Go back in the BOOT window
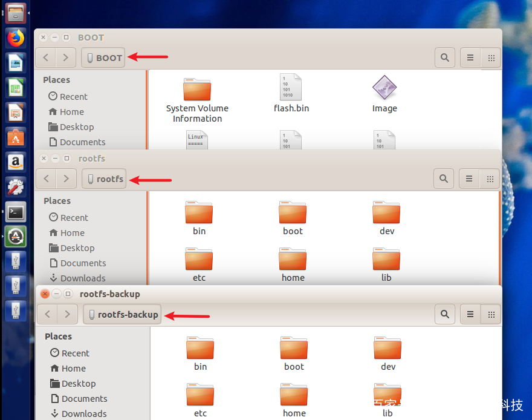Image resolution: width=532 pixels, height=420 pixels. 46,57
